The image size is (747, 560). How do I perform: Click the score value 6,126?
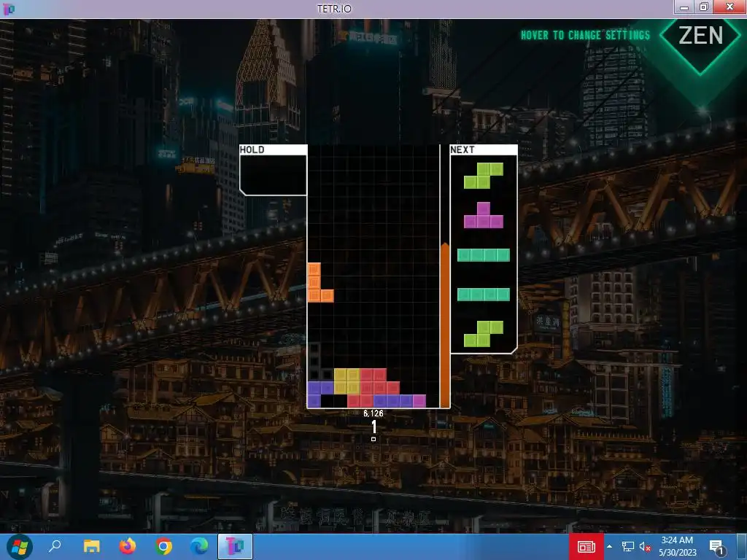tap(373, 413)
